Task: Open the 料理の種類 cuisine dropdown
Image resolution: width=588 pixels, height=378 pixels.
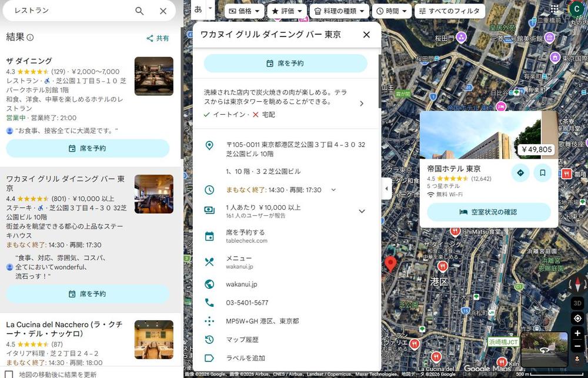Action: pos(339,11)
